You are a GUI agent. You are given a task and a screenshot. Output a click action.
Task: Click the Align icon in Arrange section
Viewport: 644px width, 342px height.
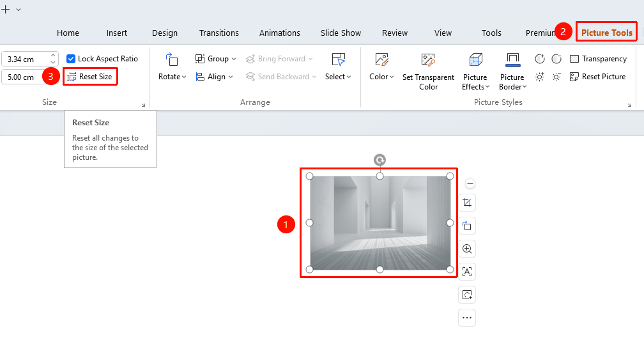(x=199, y=77)
